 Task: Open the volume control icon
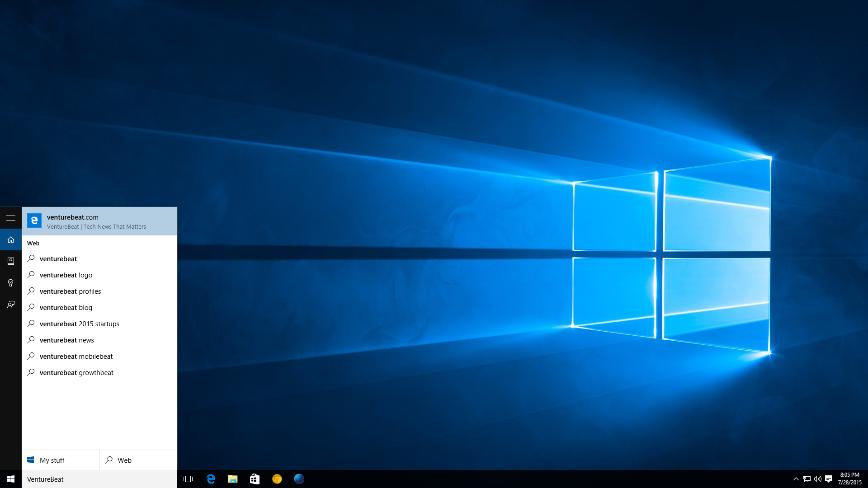[x=818, y=479]
